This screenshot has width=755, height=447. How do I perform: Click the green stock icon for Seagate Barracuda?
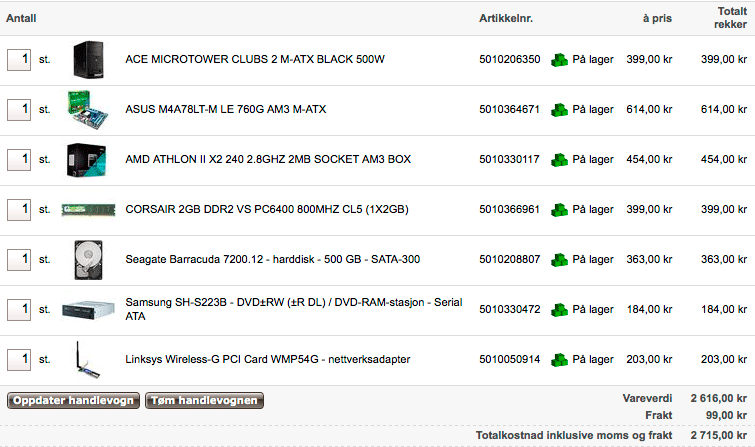(x=559, y=260)
